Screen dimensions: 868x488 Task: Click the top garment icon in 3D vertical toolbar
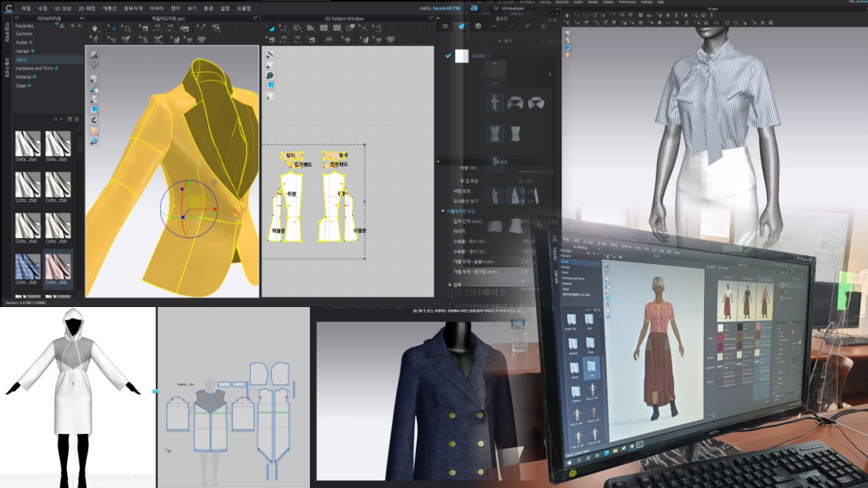tap(94, 55)
